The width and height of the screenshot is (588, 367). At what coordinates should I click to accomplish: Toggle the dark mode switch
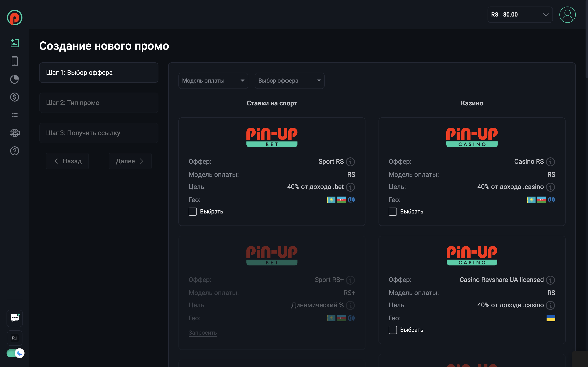click(x=15, y=353)
